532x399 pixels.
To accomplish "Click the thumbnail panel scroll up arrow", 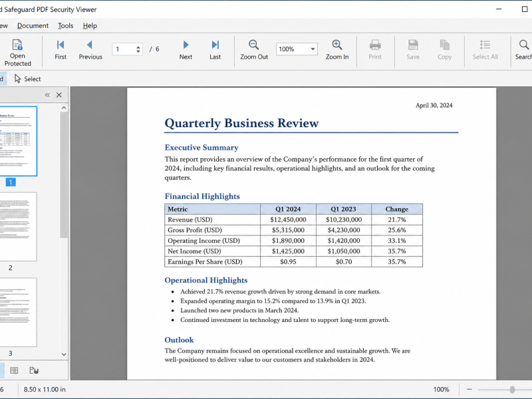I will pos(64,108).
